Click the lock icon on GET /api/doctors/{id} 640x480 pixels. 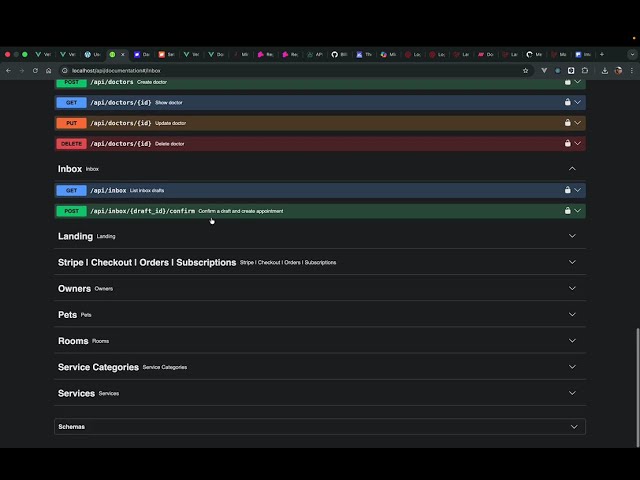coord(567,102)
